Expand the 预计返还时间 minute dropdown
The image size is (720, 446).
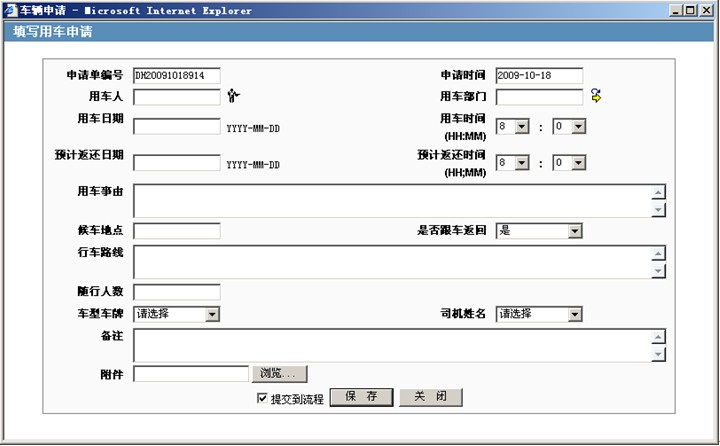569,162
